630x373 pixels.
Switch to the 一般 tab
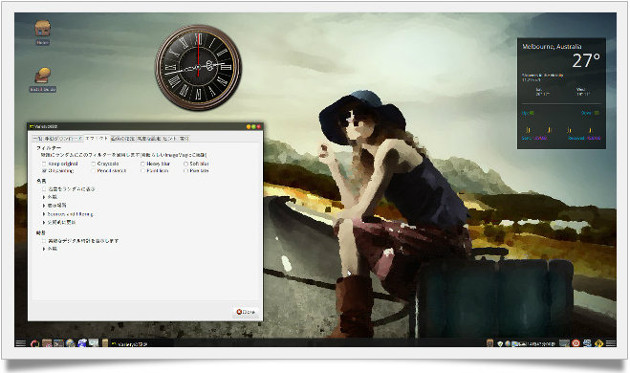point(37,139)
